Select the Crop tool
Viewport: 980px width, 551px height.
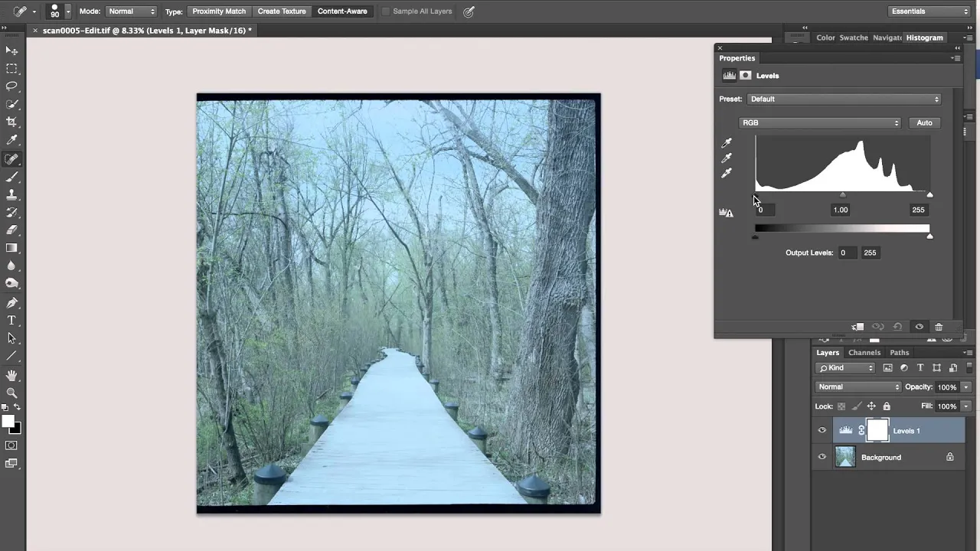point(11,122)
